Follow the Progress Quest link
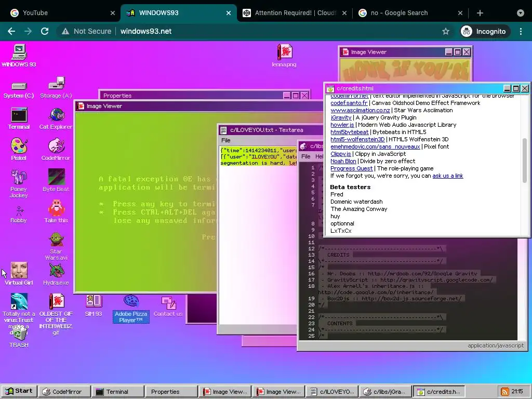Screen dimensions: 532x399 coord(351,169)
